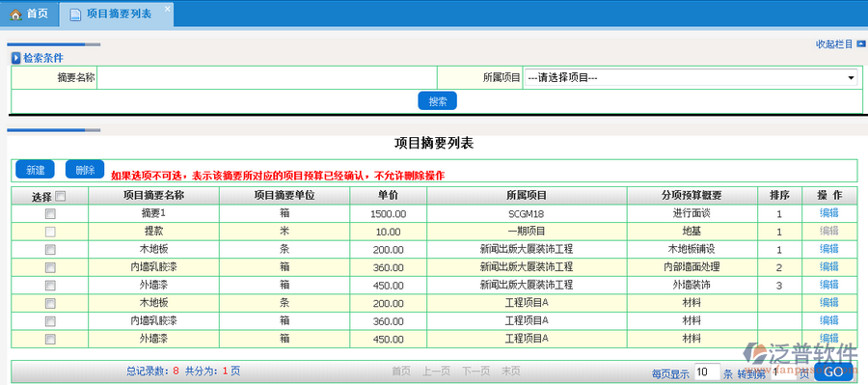The height and width of the screenshot is (385, 868).
Task: Select checkbox for 外墙漆 工程项目A row
Action: coord(50,339)
